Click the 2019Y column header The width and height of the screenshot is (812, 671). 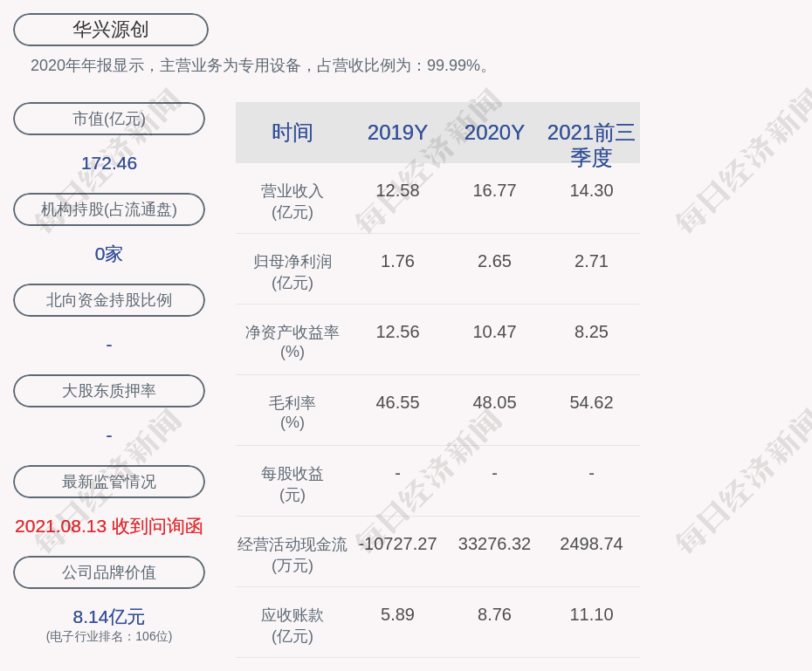pos(398,133)
